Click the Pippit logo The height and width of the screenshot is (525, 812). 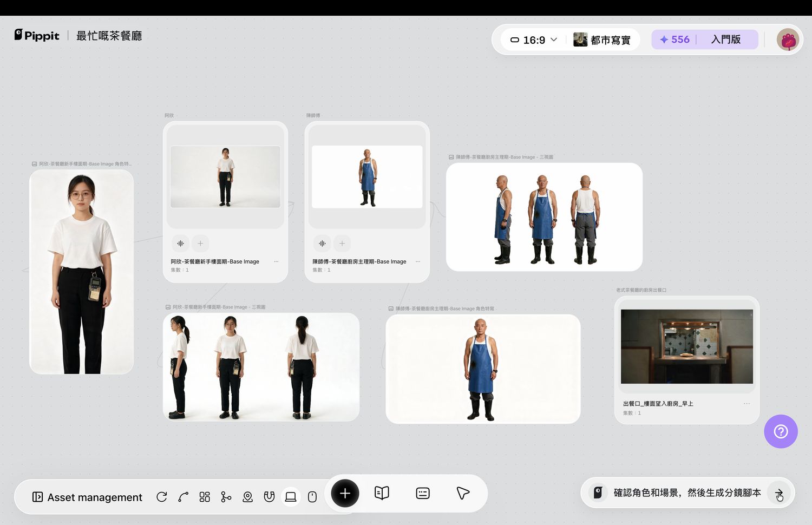click(x=37, y=36)
